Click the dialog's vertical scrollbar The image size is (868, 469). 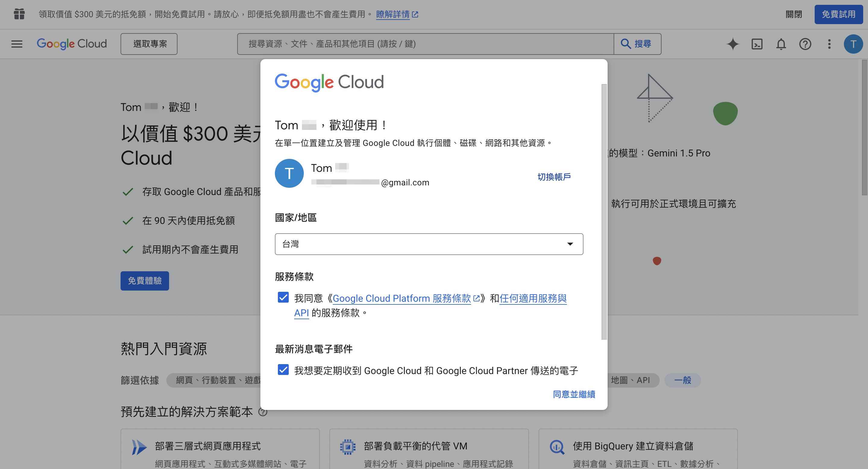point(604,212)
